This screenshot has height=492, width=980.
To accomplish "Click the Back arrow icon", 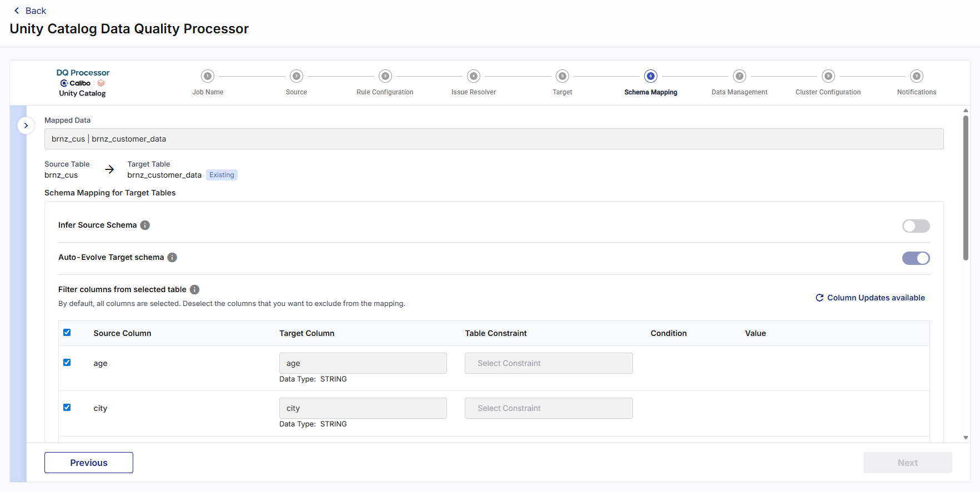I will tap(17, 11).
